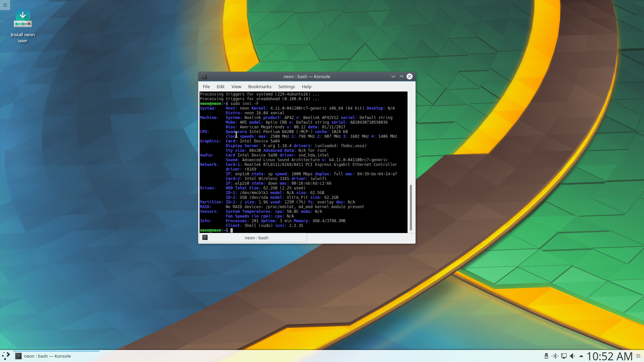This screenshot has width=644, height=362.
Task: Click the Konsole window title text
Action: pos(307,76)
